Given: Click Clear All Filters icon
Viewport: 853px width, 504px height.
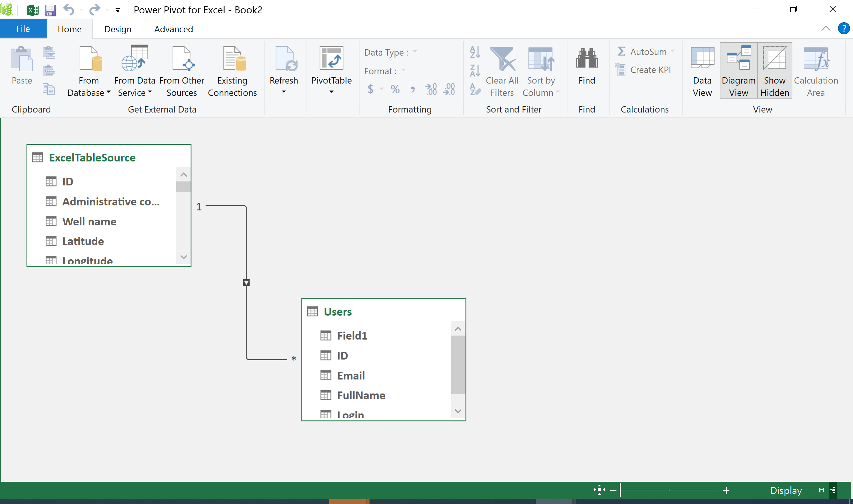Looking at the screenshot, I should pyautogui.click(x=502, y=59).
